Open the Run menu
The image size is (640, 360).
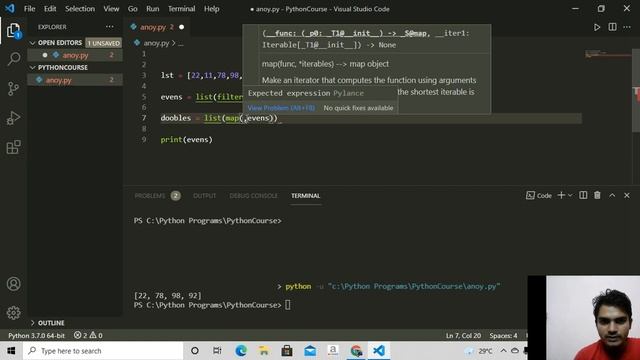tap(153, 9)
